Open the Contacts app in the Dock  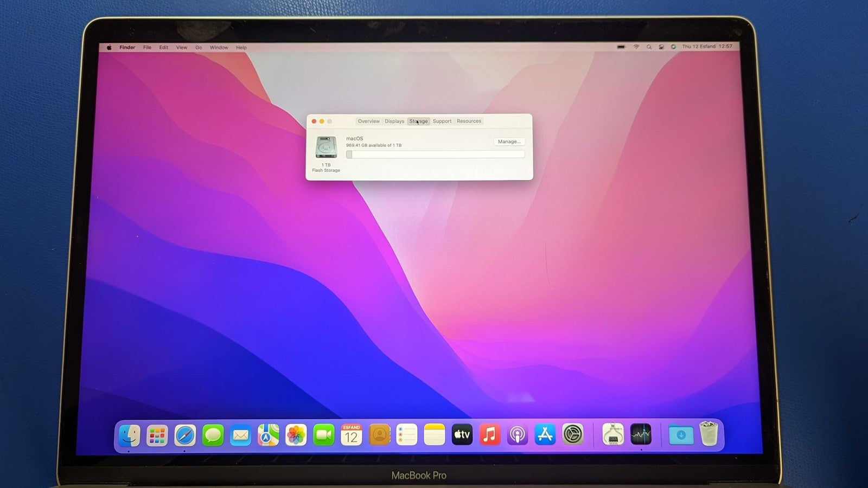(379, 435)
